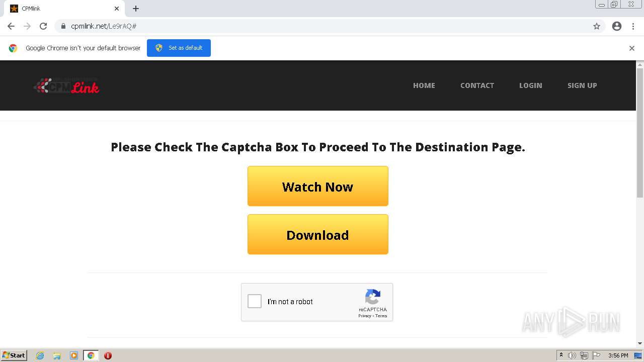This screenshot has width=644, height=362.
Task: Click the red Opera taskbar icon
Action: click(108, 355)
